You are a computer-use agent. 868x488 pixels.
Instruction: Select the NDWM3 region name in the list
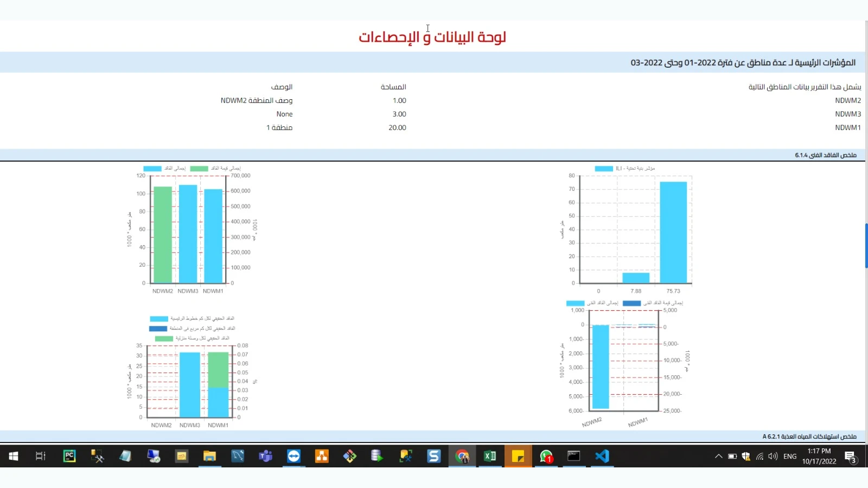click(x=848, y=114)
